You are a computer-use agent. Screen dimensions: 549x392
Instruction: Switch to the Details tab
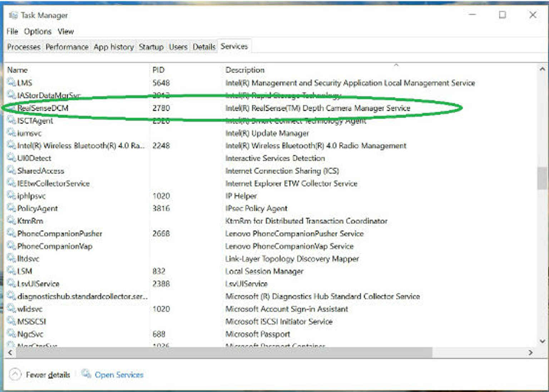click(203, 47)
